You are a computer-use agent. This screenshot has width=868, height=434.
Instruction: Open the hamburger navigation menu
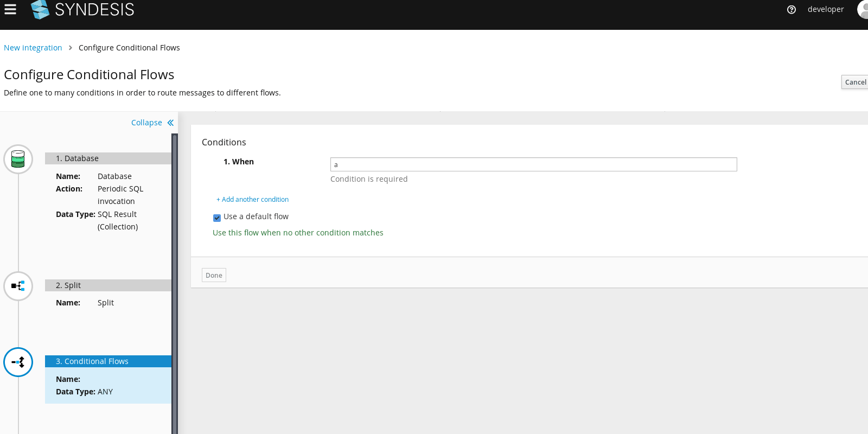(x=10, y=9)
